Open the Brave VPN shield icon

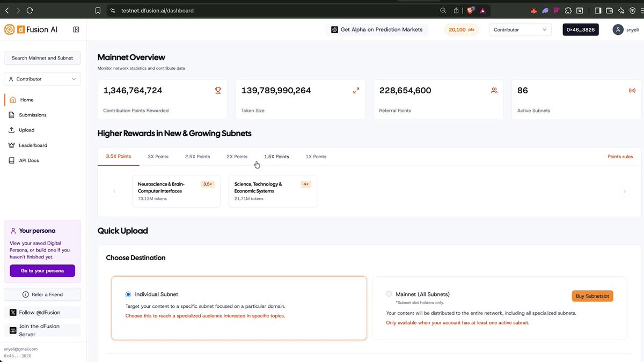click(632, 10)
